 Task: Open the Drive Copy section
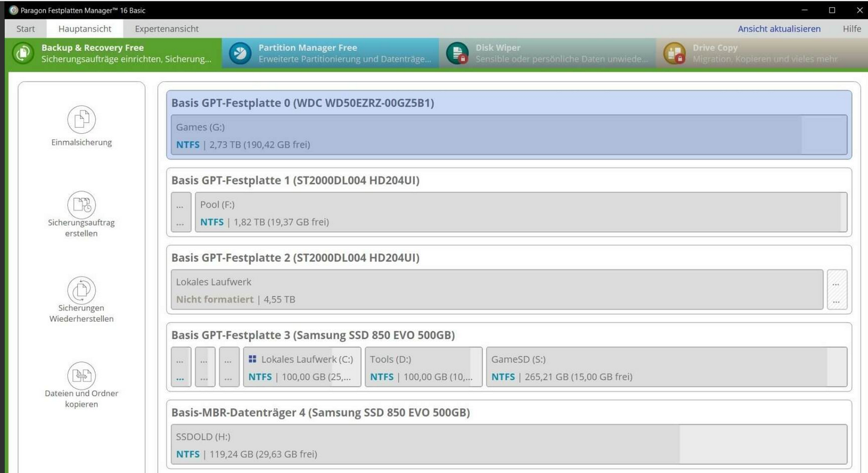click(762, 53)
